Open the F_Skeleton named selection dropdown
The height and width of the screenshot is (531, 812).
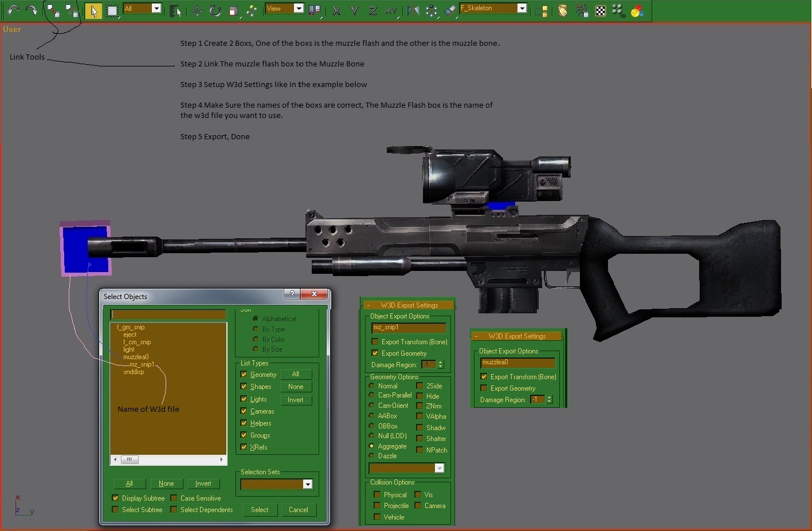(x=521, y=9)
